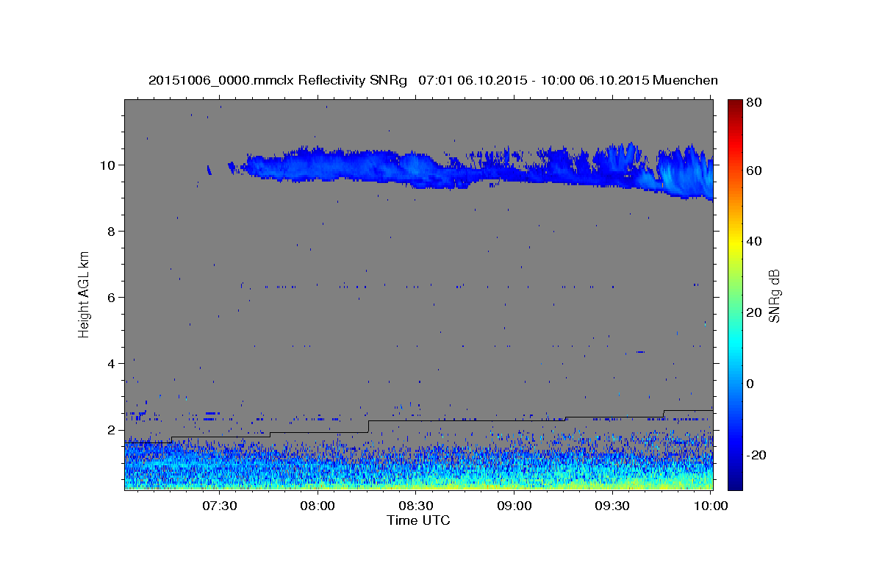882x588 pixels.
Task: Click the colorbar value 60
Action: tap(753, 171)
